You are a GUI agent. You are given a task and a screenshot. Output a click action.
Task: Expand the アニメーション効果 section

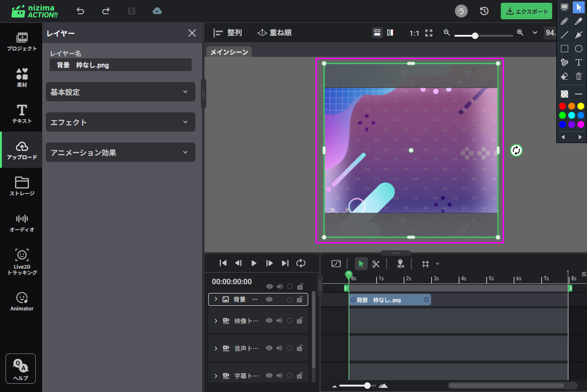pos(121,153)
